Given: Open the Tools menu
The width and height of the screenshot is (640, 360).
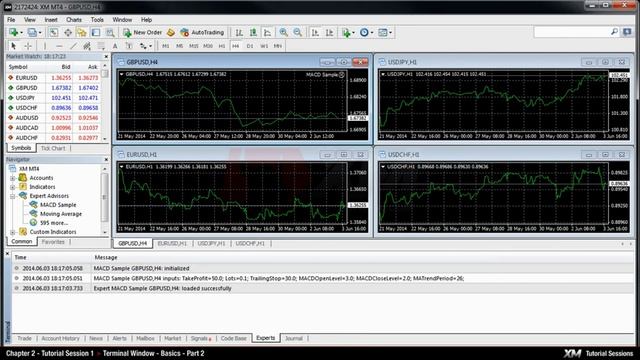Looking at the screenshot, I should tap(97, 20).
